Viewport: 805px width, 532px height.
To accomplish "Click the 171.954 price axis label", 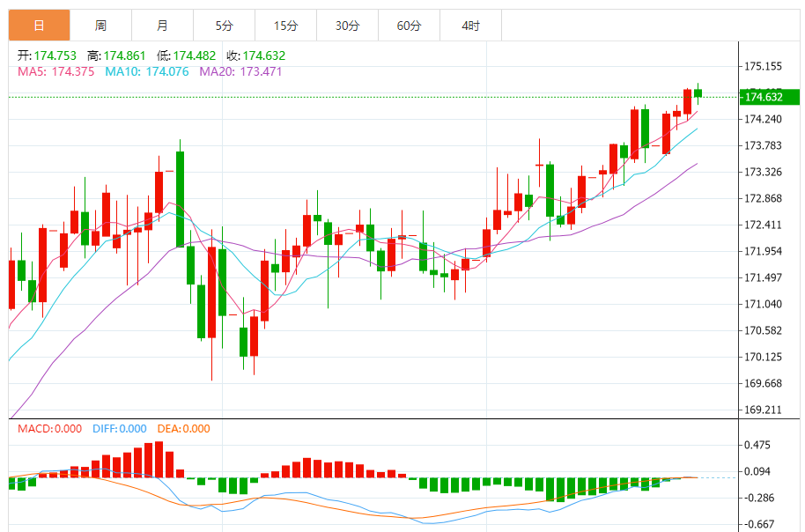I will click(763, 251).
